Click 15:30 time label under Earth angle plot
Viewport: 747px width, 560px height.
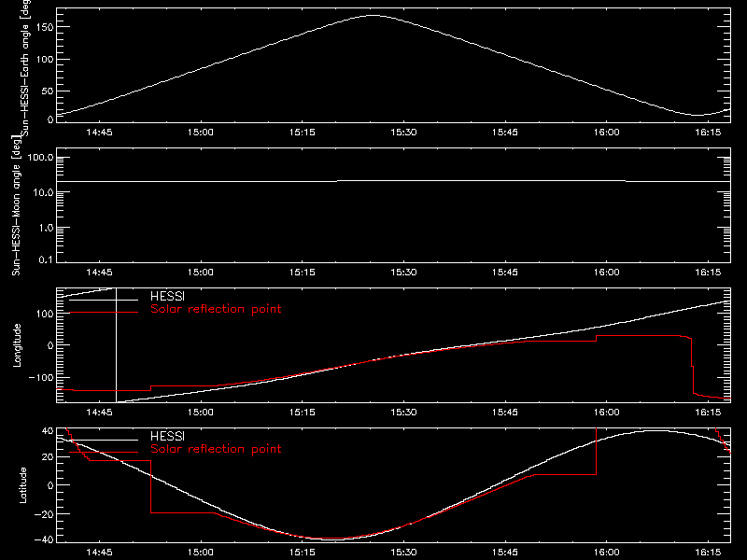coord(403,133)
